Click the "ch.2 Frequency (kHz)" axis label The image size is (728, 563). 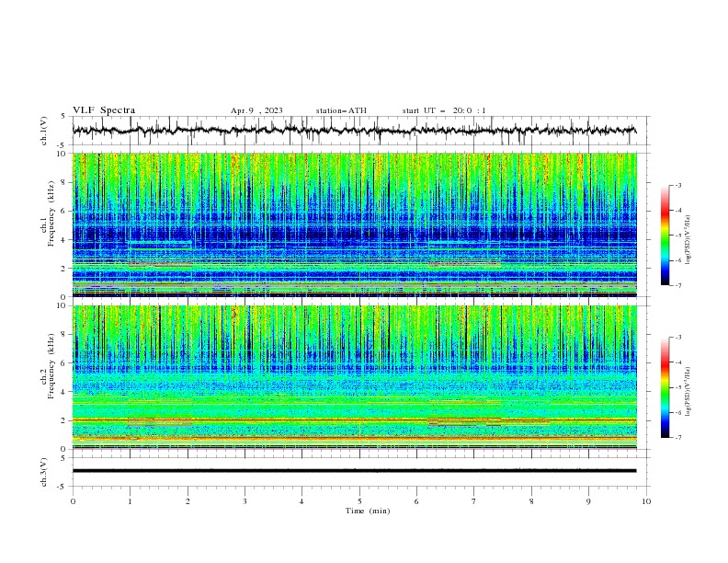point(48,366)
